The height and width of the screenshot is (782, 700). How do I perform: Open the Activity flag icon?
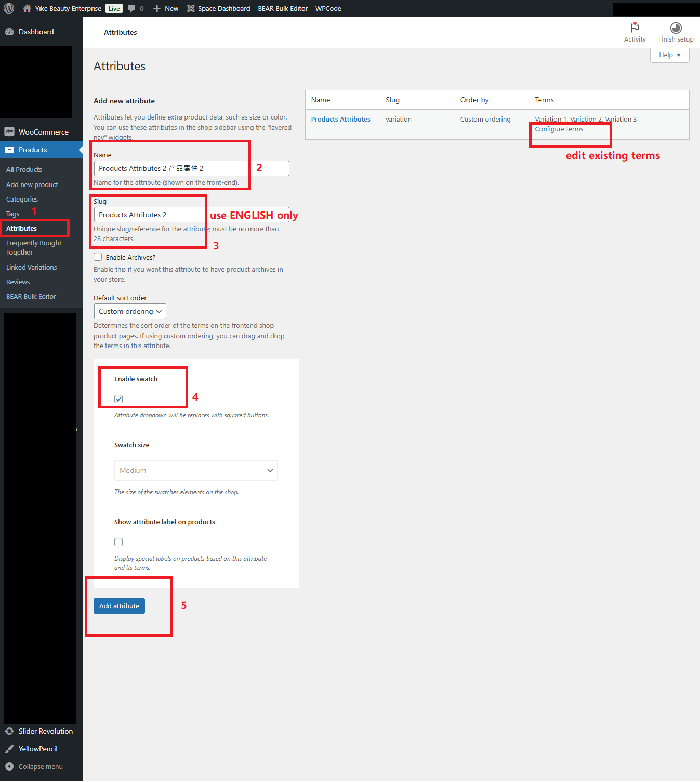click(x=635, y=28)
